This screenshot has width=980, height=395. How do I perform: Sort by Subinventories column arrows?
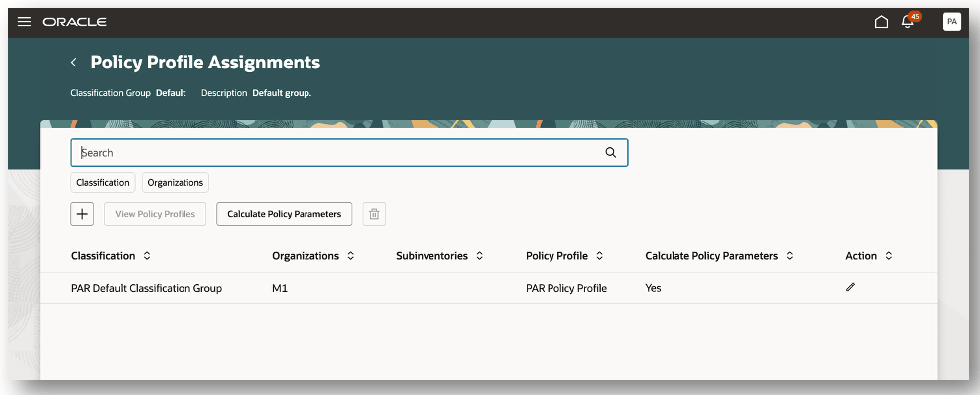click(479, 256)
